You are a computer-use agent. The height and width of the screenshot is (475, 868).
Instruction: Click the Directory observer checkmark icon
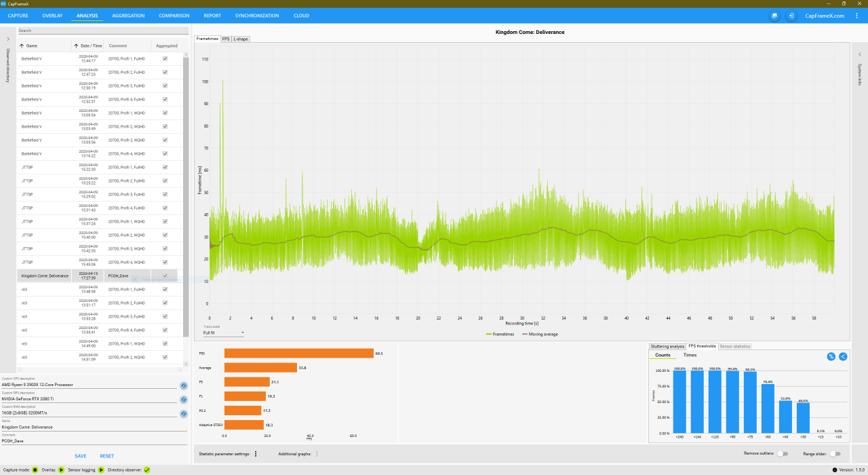tap(147, 470)
